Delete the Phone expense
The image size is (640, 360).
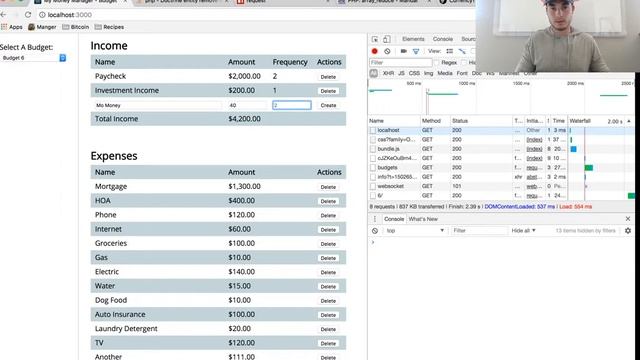coord(328,216)
